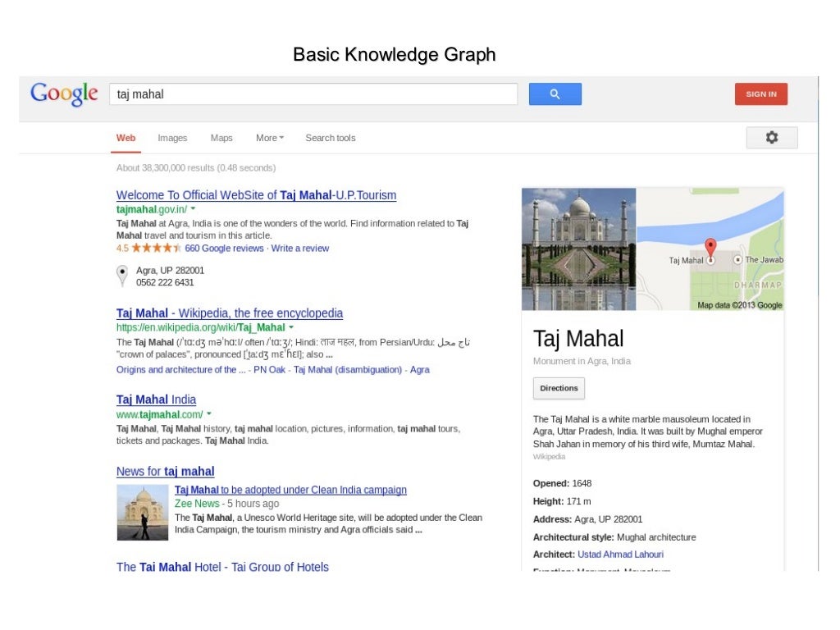Click the news thumbnail of Taj Mahal sweeper
840x630 pixels.
143,512
